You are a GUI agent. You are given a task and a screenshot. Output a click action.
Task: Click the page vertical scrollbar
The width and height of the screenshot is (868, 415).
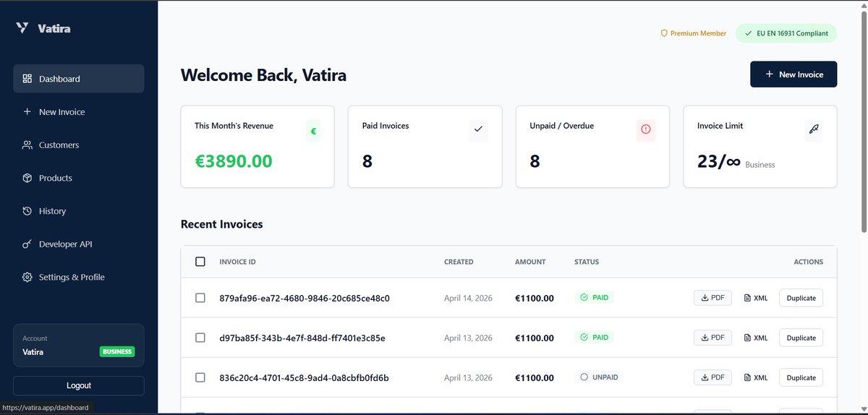click(864, 123)
